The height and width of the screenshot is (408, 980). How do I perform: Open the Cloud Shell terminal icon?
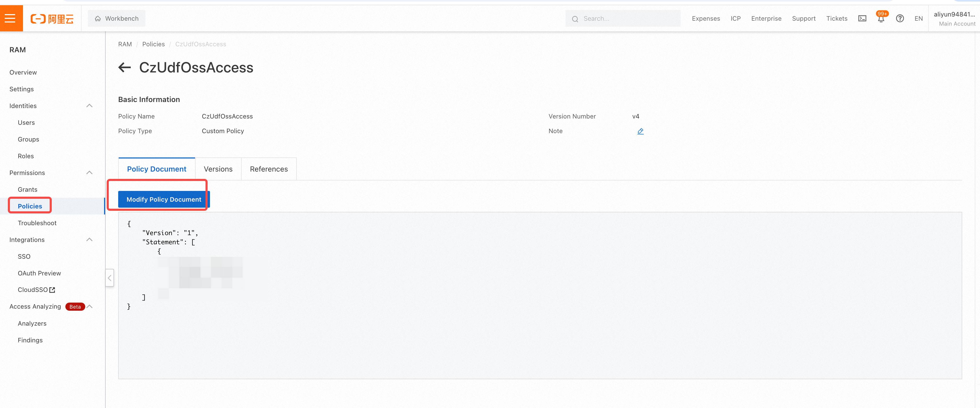(862, 19)
